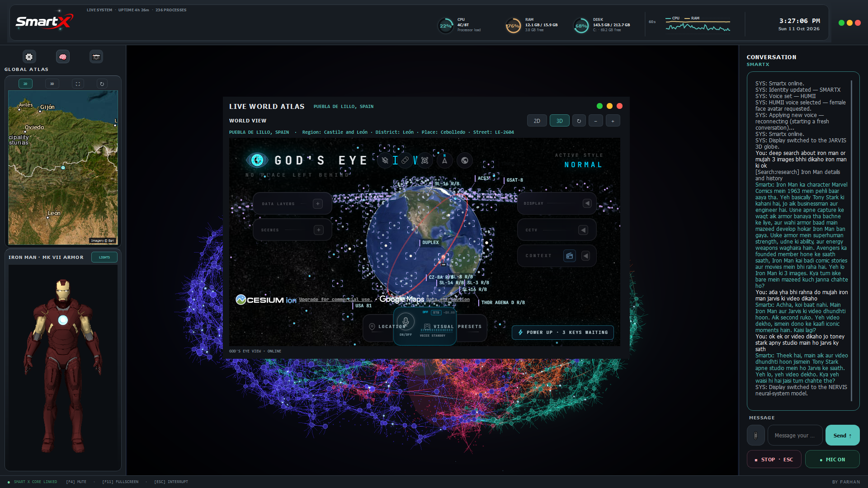Switch Global Atlas to 3D mode
This screenshot has width=868, height=488.
point(52,84)
